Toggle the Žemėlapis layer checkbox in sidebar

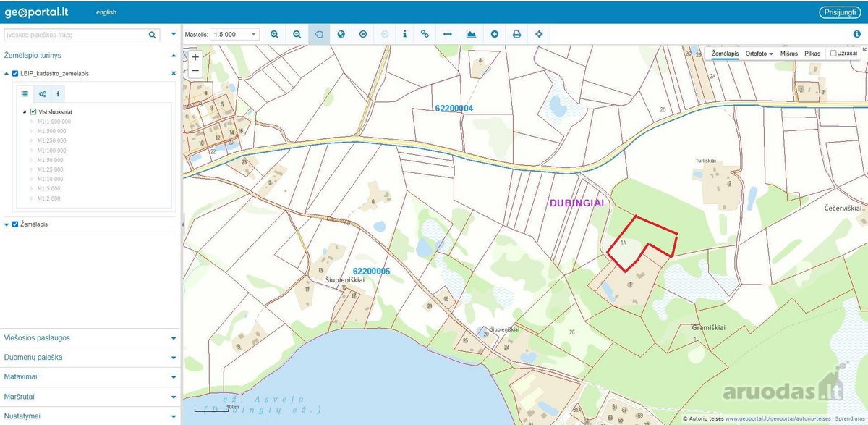pos(15,224)
